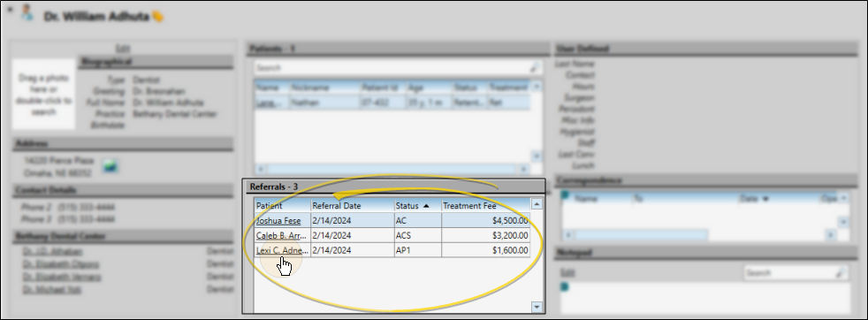
Task: Click the tag icon next to doctor name
Action: (x=157, y=17)
